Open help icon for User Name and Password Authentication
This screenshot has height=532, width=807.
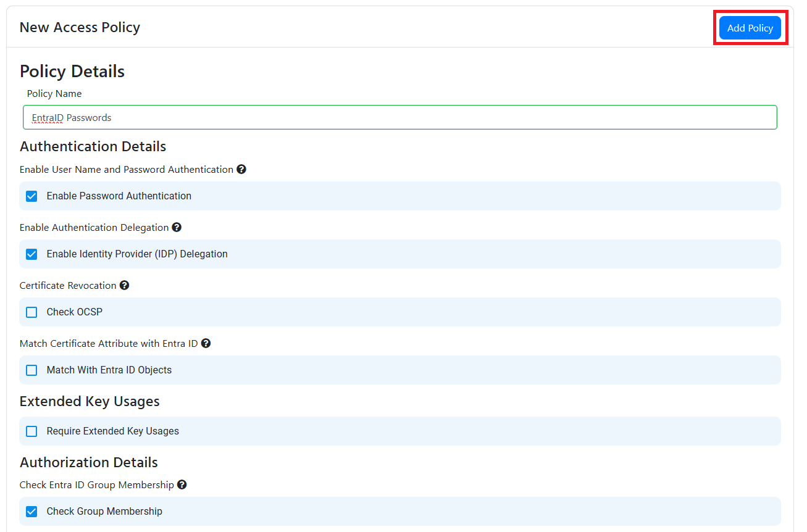coord(241,169)
